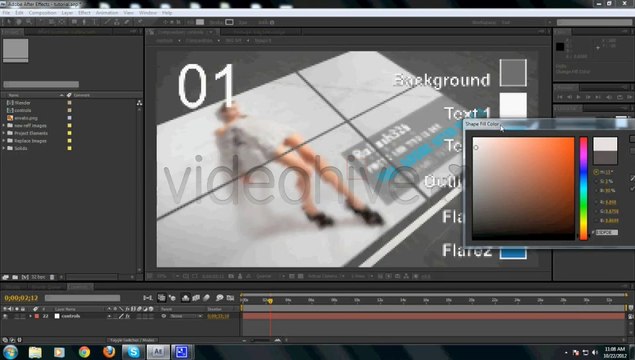Select the envato.png project item
Screen dimensions: 635x360
coord(26,118)
